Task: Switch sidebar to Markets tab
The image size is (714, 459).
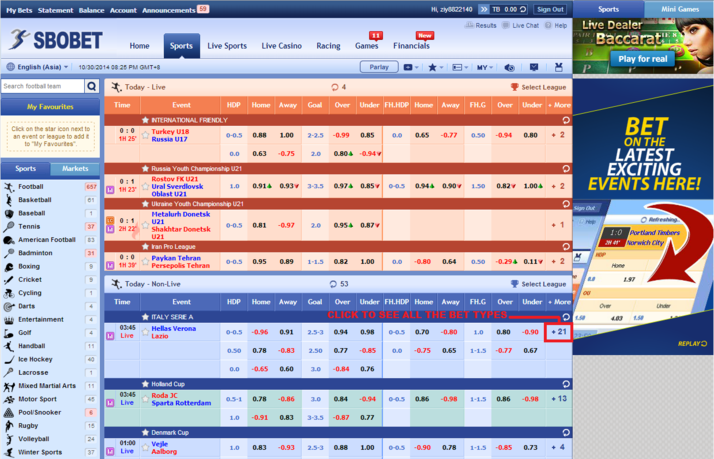Action: tap(75, 169)
